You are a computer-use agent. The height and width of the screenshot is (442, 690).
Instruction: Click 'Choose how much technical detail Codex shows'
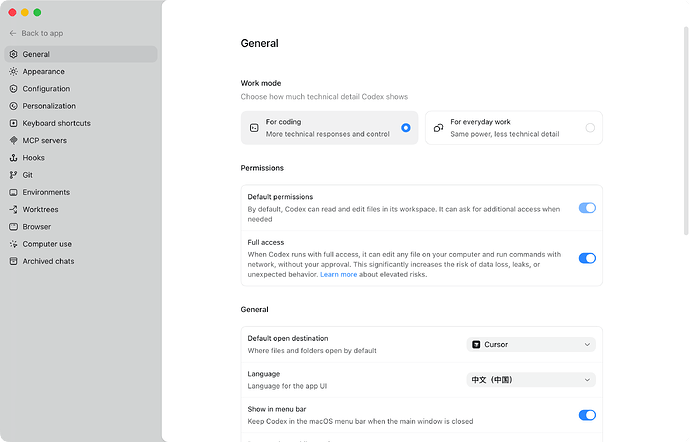(324, 96)
